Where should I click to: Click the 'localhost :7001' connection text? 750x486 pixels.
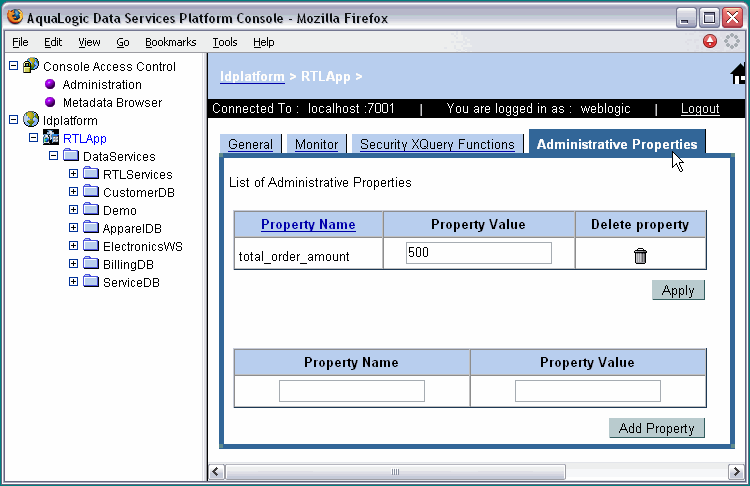click(351, 109)
